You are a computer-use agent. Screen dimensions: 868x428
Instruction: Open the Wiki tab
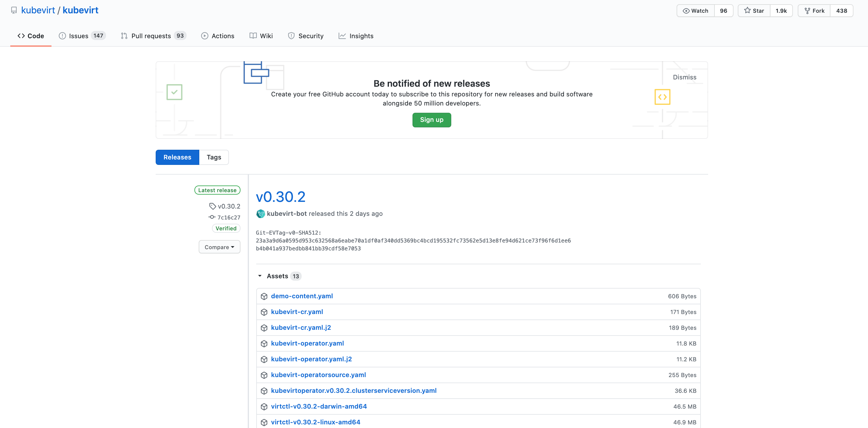[261, 36]
